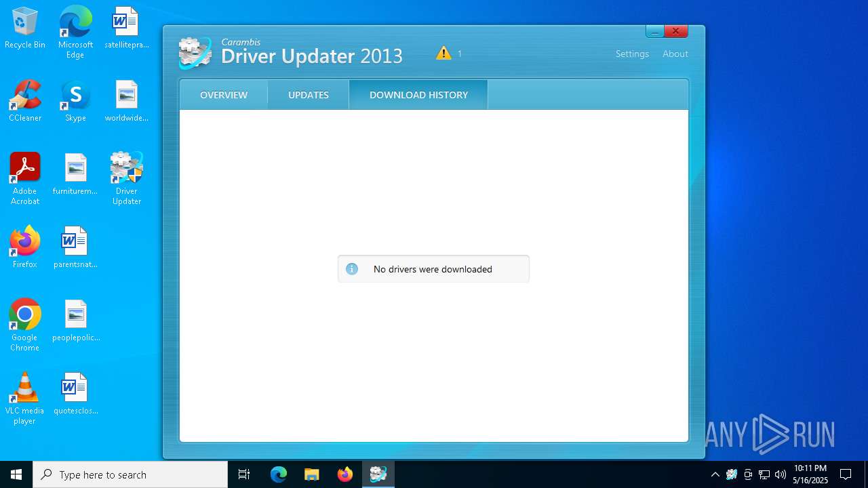The width and height of the screenshot is (868, 488).
Task: Close the Driver Updater window
Action: point(676,31)
